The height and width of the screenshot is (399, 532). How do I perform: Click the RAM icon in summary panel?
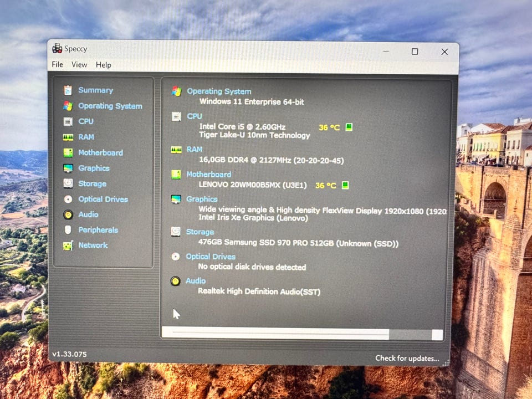176,150
